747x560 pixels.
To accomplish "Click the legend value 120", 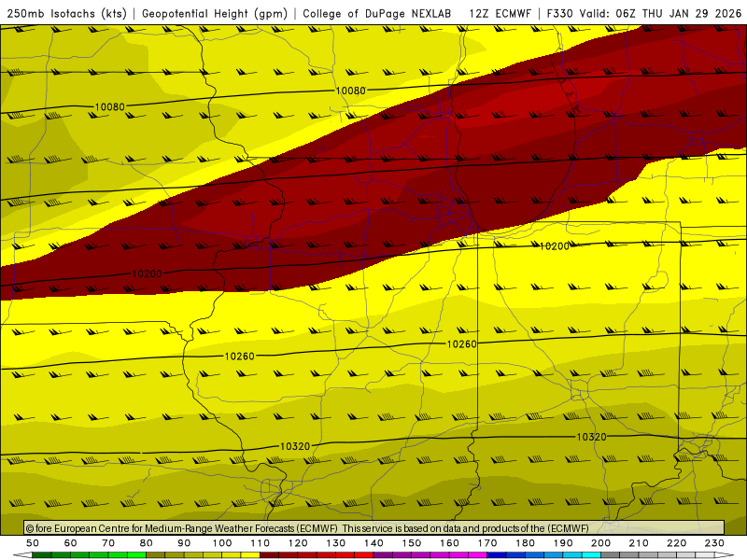I will pos(298,543).
